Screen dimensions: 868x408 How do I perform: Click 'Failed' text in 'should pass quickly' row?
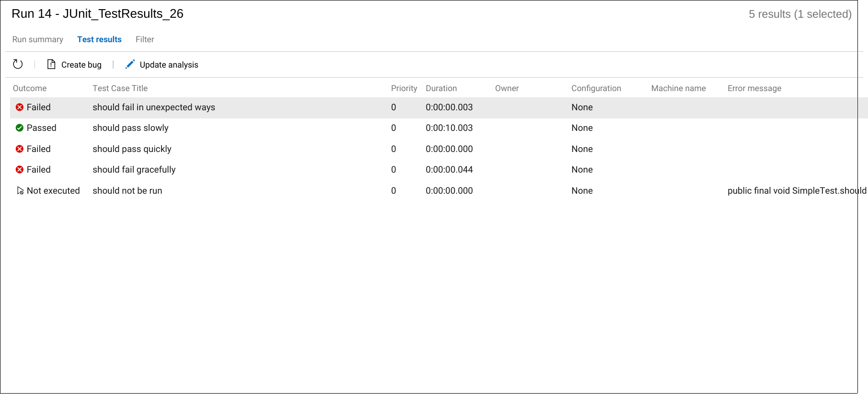click(39, 149)
